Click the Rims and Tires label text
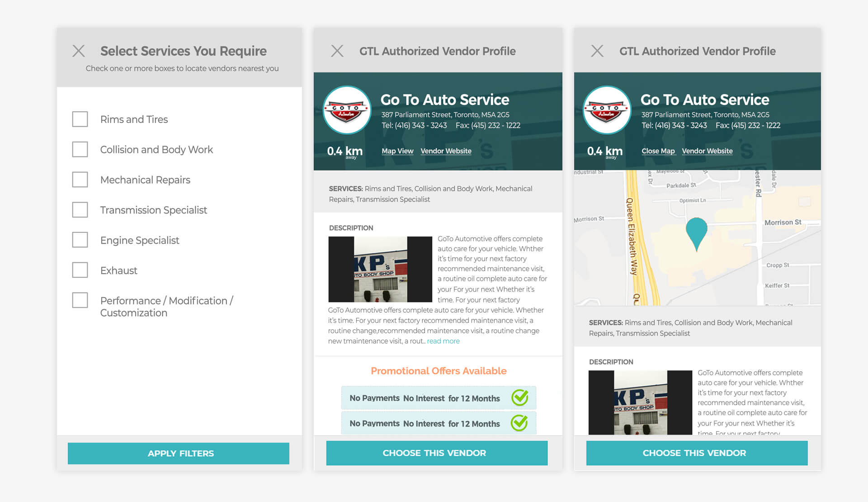 [x=134, y=119]
